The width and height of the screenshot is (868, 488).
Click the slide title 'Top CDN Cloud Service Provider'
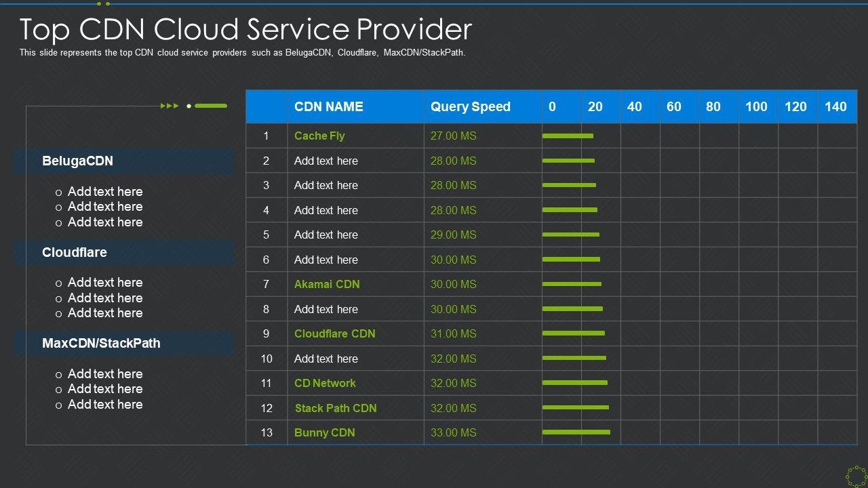(x=245, y=30)
